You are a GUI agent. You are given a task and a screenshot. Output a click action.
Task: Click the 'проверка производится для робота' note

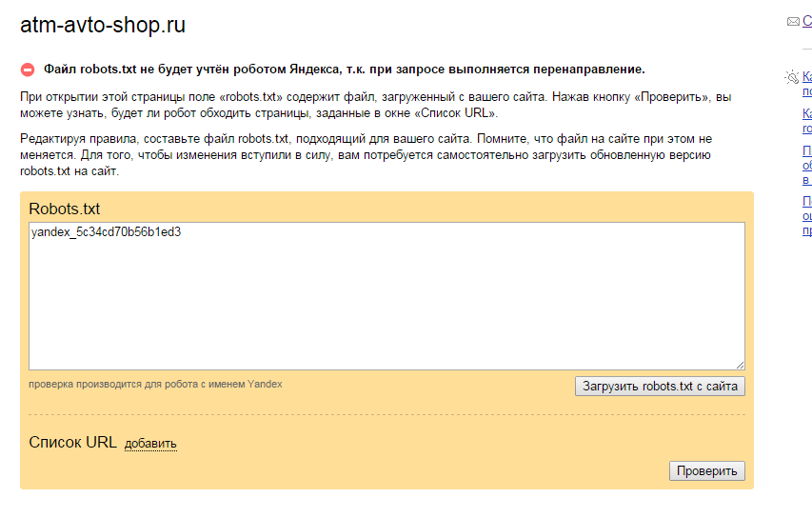pyautogui.click(x=155, y=385)
